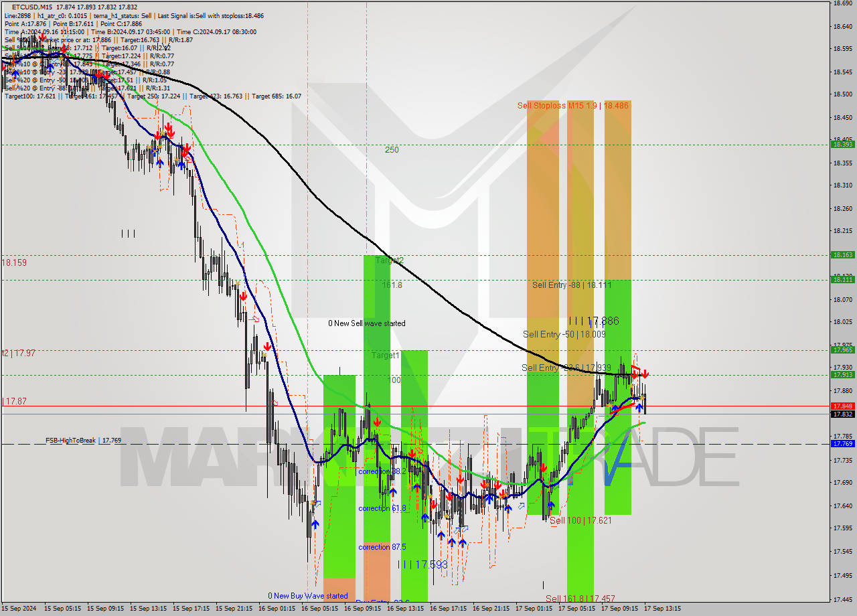The width and height of the screenshot is (857, 616).
Task: Click the 18.500 price axis value
Action: click(x=842, y=94)
